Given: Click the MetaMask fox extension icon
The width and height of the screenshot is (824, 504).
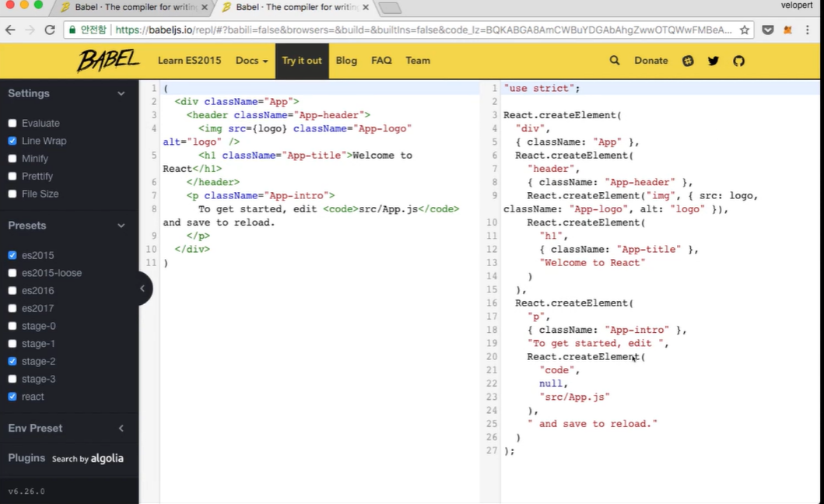Looking at the screenshot, I should (787, 30).
